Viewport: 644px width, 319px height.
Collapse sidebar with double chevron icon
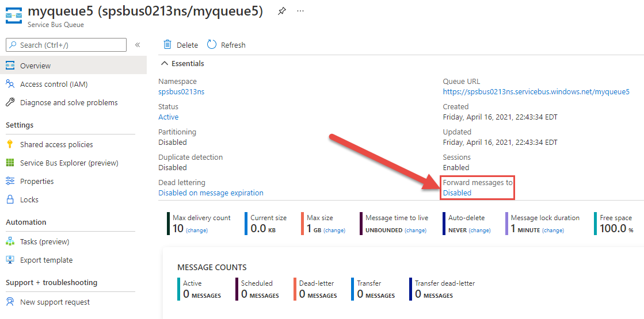click(x=138, y=45)
